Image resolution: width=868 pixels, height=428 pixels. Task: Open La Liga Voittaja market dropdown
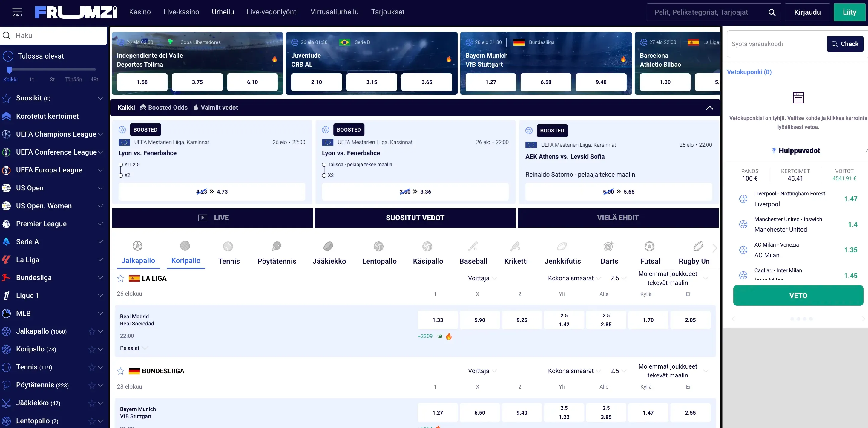pos(482,278)
